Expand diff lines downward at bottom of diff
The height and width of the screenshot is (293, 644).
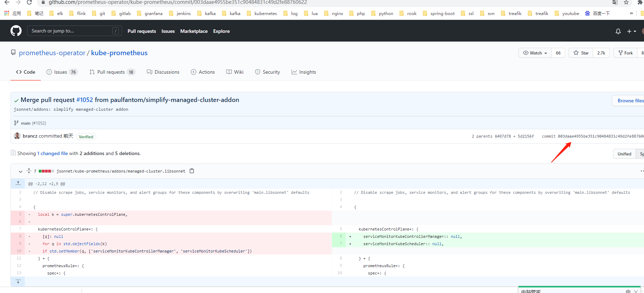click(x=18, y=281)
